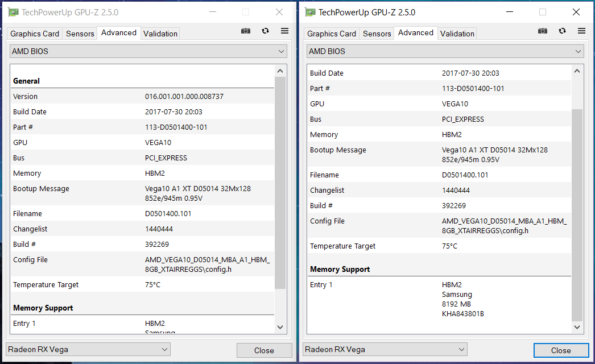
Task: Take a screenshot with left window camera icon
Action: [x=246, y=31]
